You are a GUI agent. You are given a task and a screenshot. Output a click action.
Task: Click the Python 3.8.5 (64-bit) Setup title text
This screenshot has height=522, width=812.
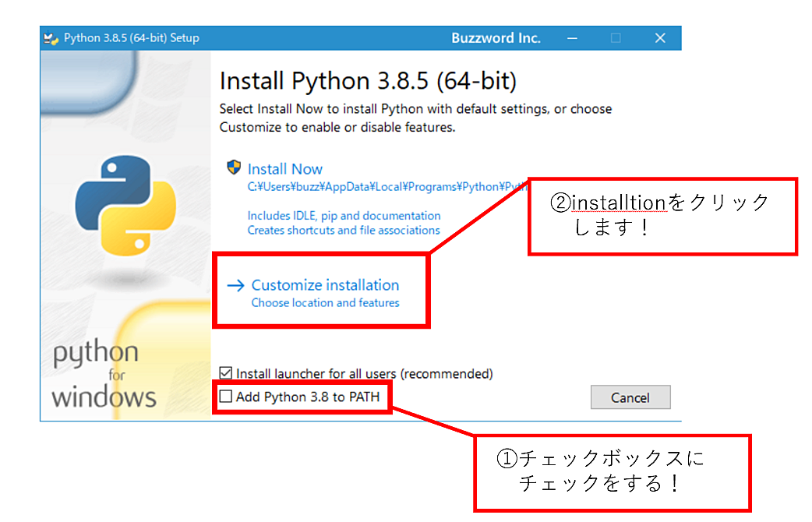click(132, 38)
